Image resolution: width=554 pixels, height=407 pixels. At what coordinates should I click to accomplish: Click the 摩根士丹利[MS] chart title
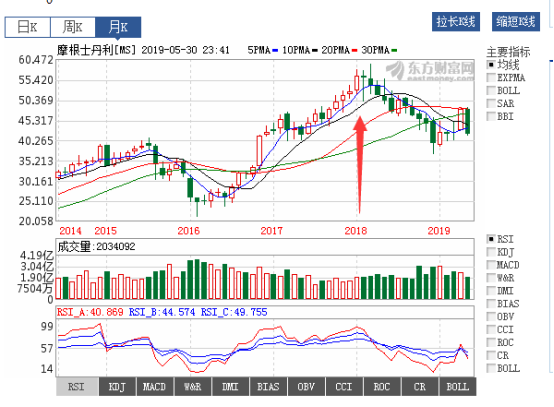pyautogui.click(x=96, y=50)
